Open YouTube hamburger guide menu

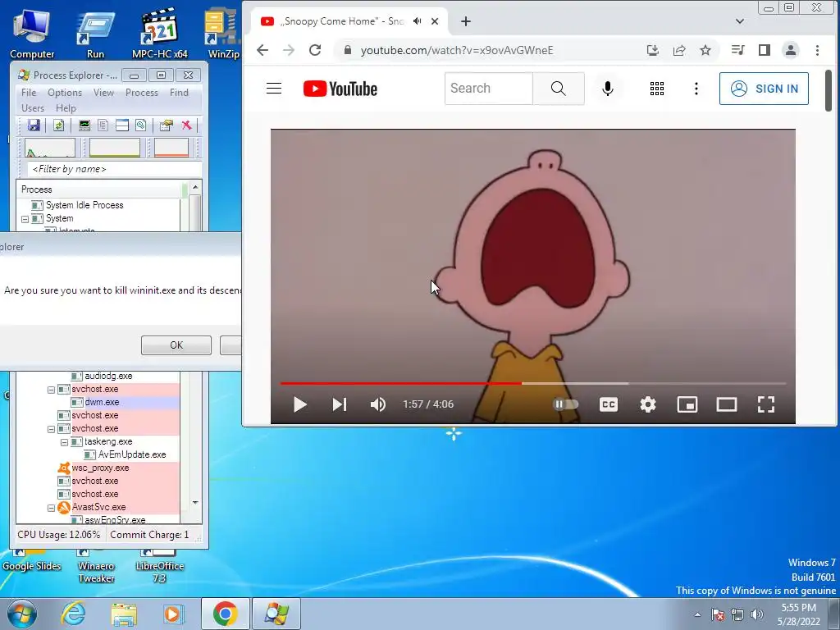274,89
